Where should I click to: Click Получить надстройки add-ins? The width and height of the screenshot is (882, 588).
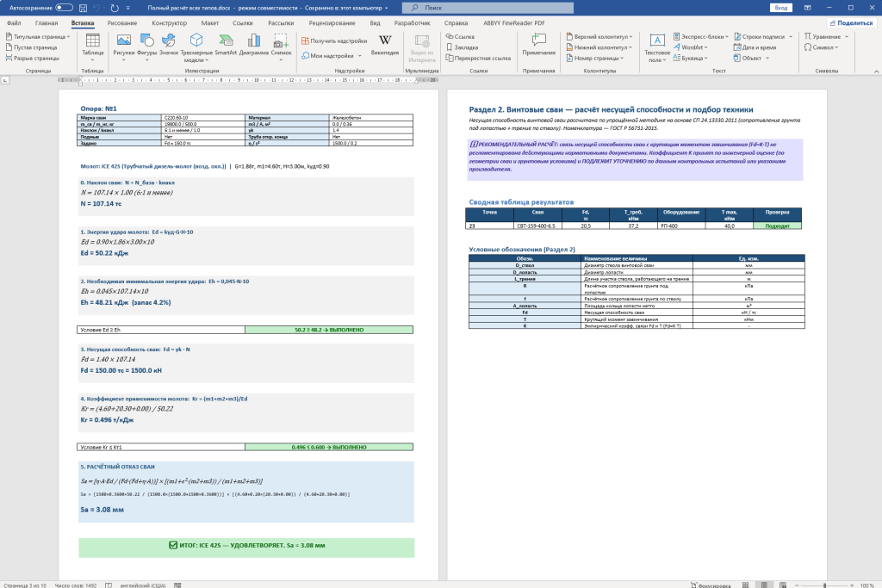click(x=334, y=41)
